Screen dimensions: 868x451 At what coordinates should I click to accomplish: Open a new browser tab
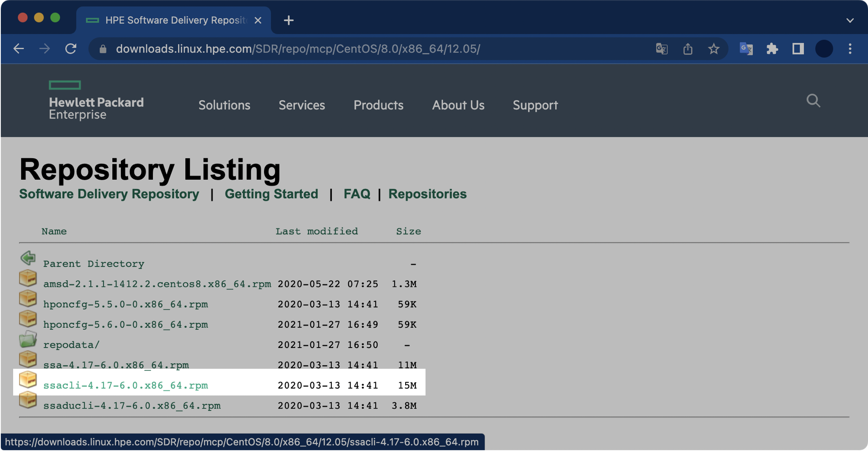[x=289, y=20]
